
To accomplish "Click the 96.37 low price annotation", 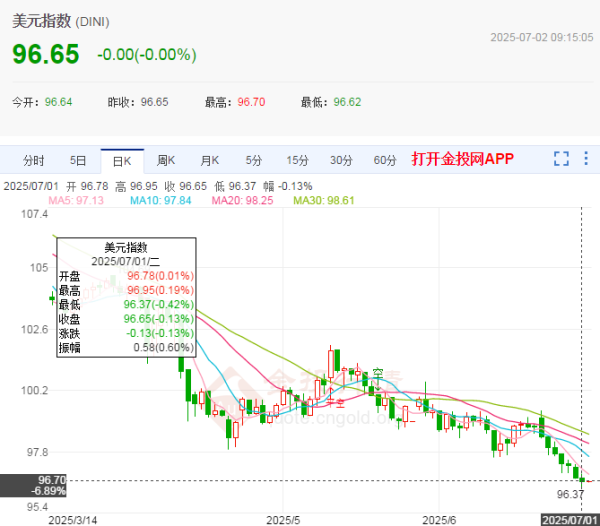I will point(570,494).
